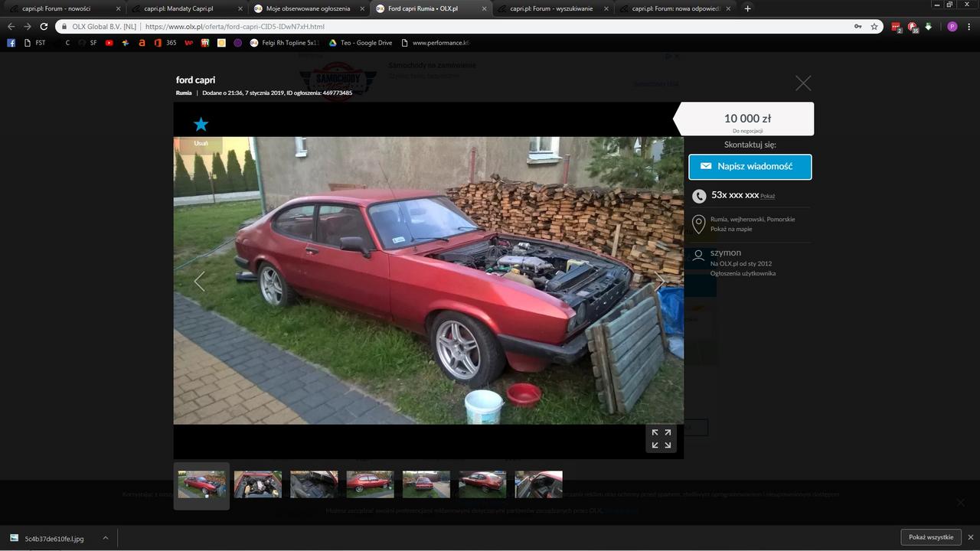Click the blue star favorite icon

click(x=201, y=124)
